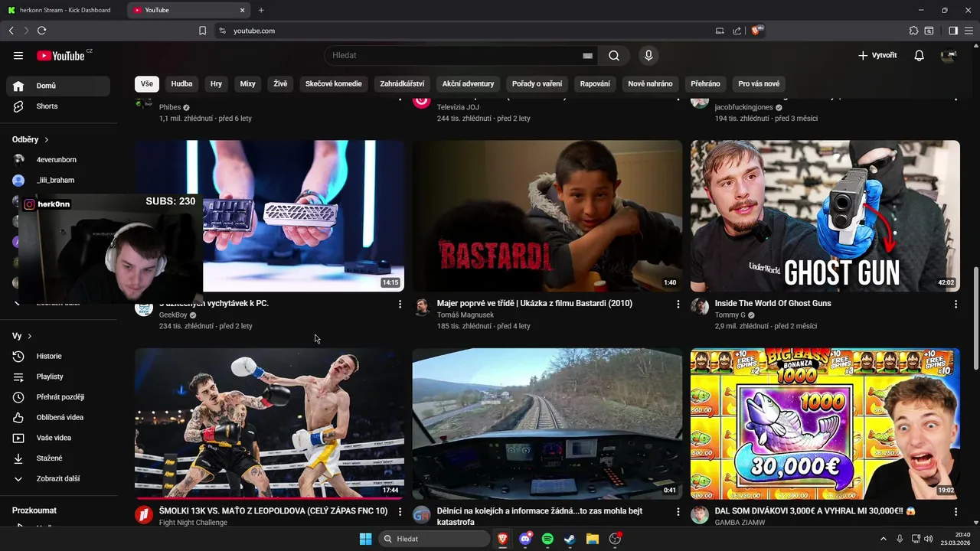Select the Vše filter chip
This screenshot has height=551, width=980.
(x=146, y=83)
